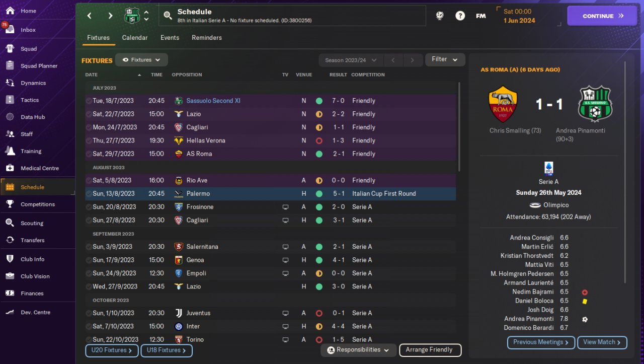This screenshot has height=364, width=644.
Task: Click the Sassuolo club badge in the top bar
Action: (132, 16)
